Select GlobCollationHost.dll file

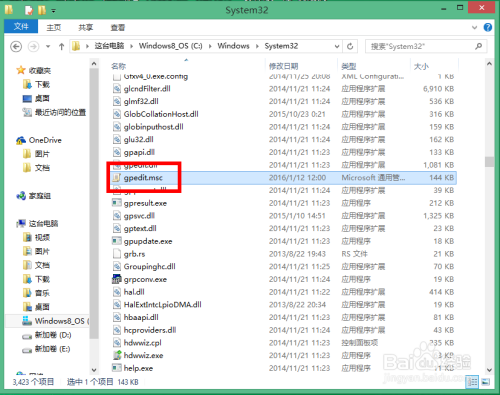tap(161, 114)
